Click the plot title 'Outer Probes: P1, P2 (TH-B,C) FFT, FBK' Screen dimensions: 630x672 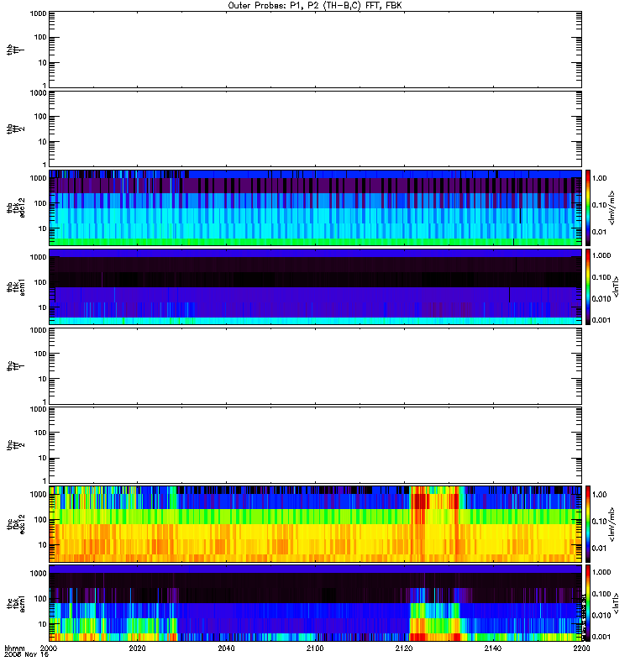coord(315,6)
